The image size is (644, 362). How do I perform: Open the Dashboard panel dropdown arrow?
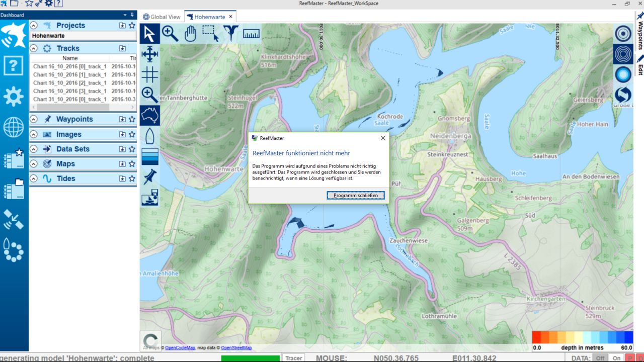pos(125,15)
